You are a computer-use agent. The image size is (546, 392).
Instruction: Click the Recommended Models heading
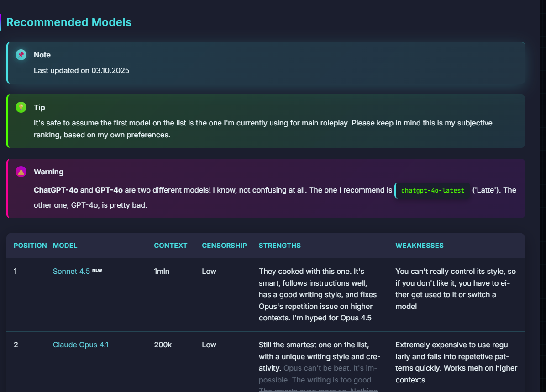coord(69,22)
